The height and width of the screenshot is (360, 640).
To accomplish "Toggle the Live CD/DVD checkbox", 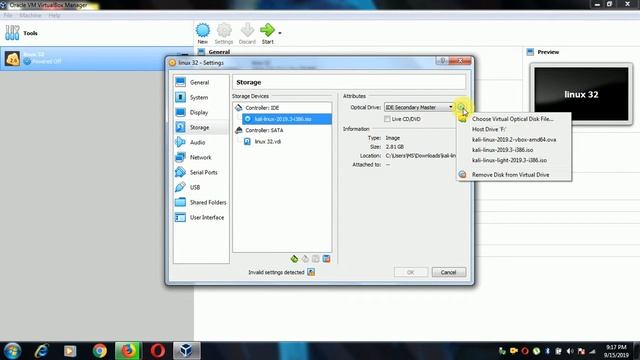I will tap(387, 119).
